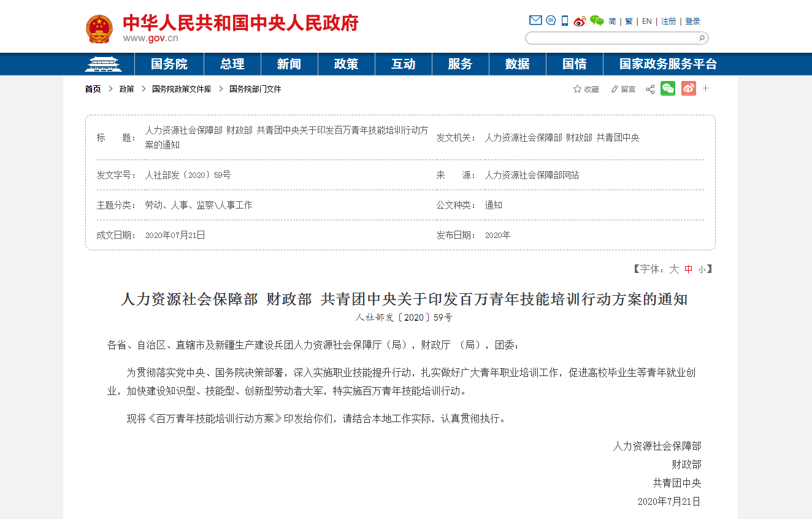Open the 国务院 navigation menu
The height and width of the screenshot is (519, 812).
click(x=169, y=64)
